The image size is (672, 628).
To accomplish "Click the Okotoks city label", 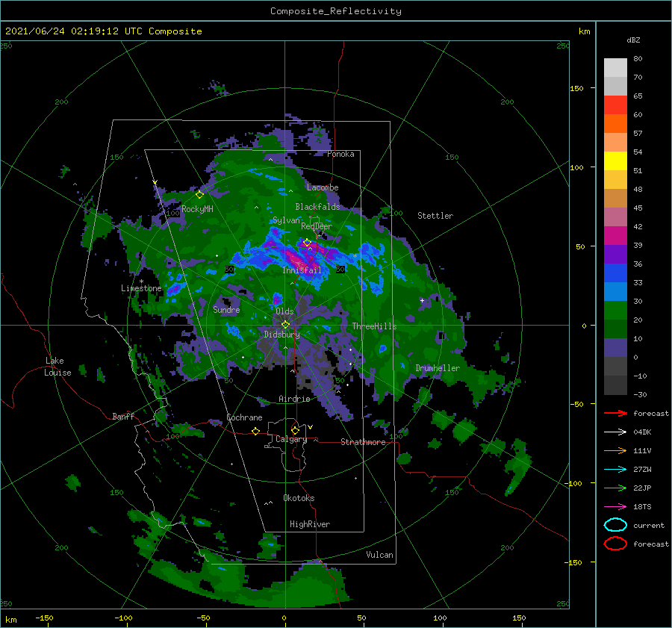I will (x=299, y=498).
